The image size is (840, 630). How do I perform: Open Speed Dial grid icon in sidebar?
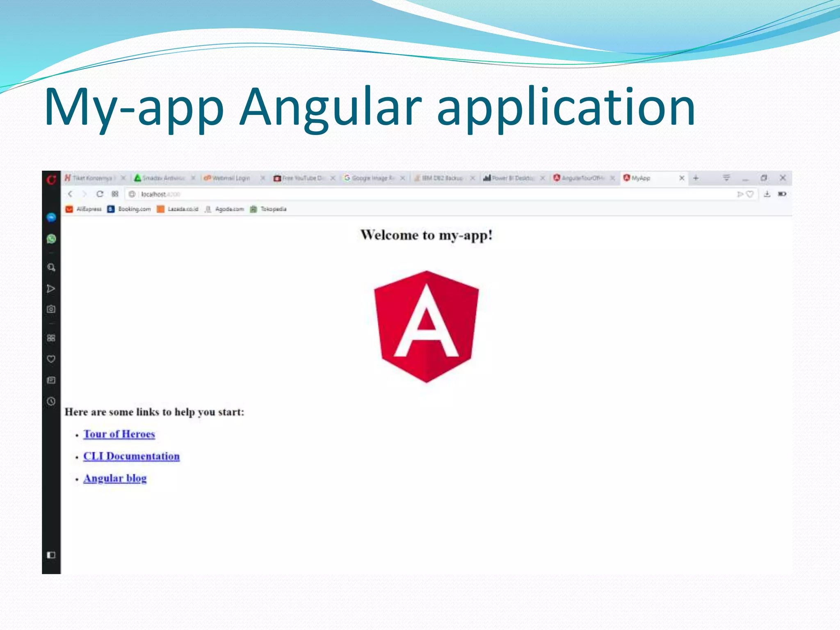(51, 338)
